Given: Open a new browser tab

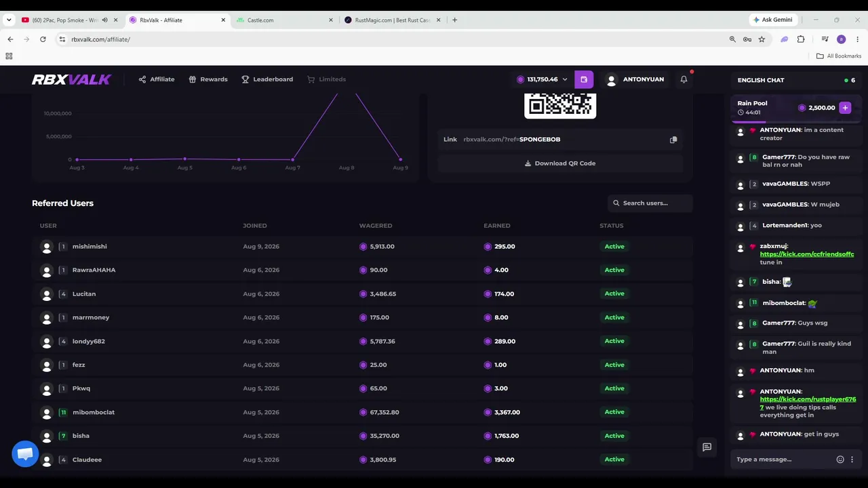Looking at the screenshot, I should (x=454, y=20).
